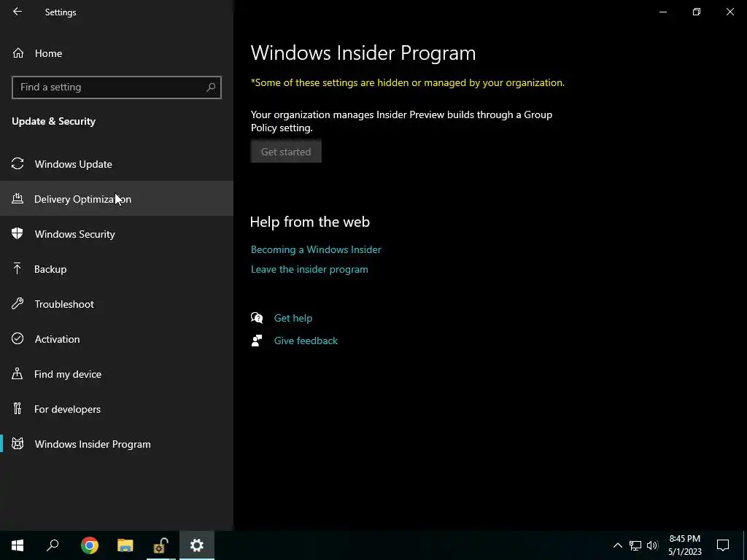Select Windows Update in the sidebar
Screen dimensions: 747x560
pyautogui.click(x=117, y=164)
